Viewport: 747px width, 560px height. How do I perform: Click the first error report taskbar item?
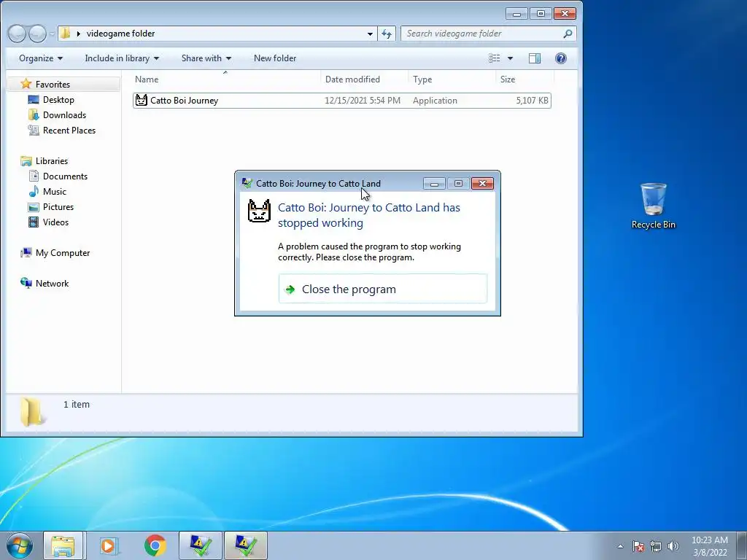[201, 545]
